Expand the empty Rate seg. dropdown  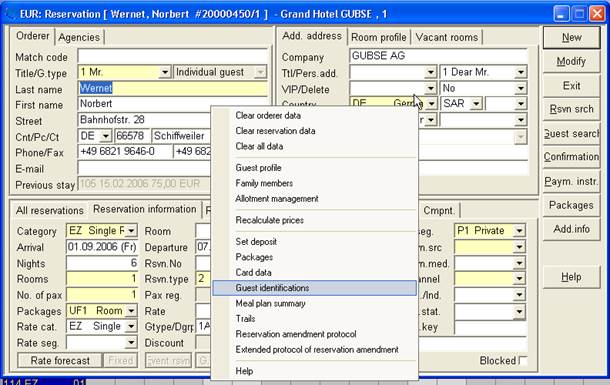[131, 343]
